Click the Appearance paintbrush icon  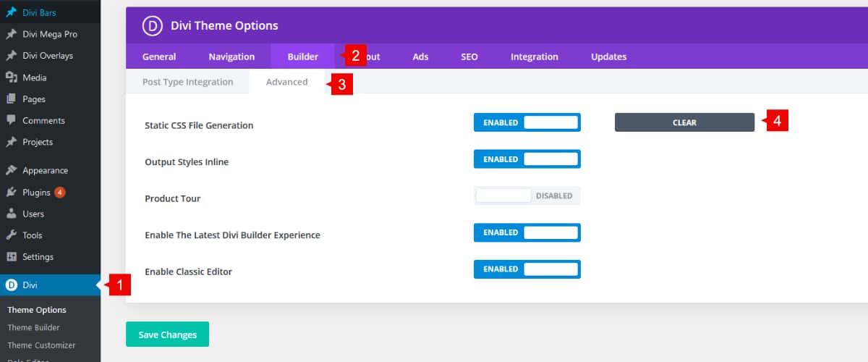coord(12,171)
